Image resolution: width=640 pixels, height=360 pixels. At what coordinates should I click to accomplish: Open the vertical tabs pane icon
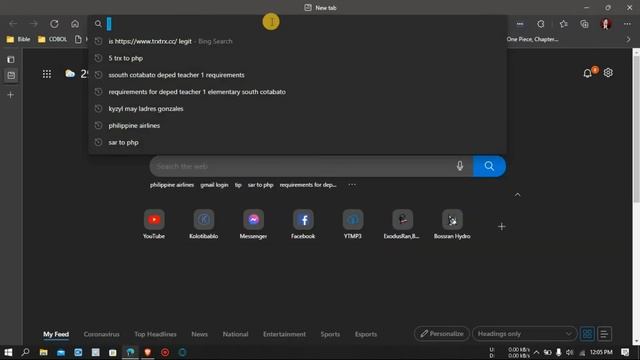pyautogui.click(x=11, y=60)
